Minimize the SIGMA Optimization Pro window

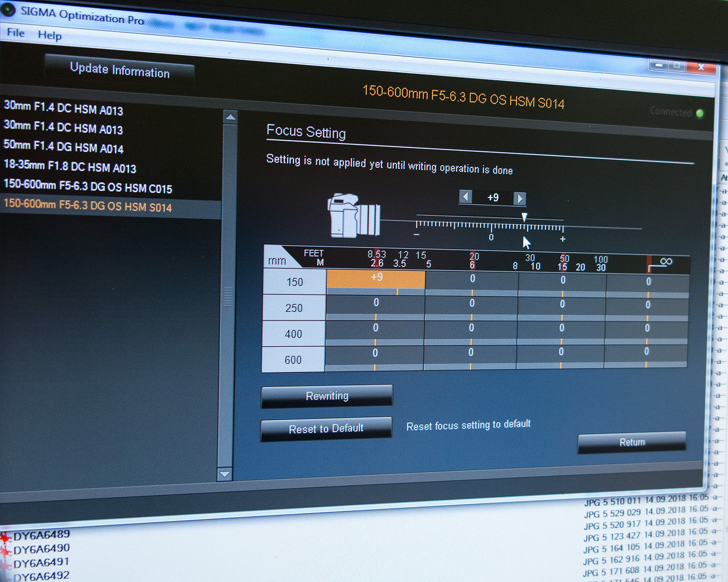click(x=659, y=65)
